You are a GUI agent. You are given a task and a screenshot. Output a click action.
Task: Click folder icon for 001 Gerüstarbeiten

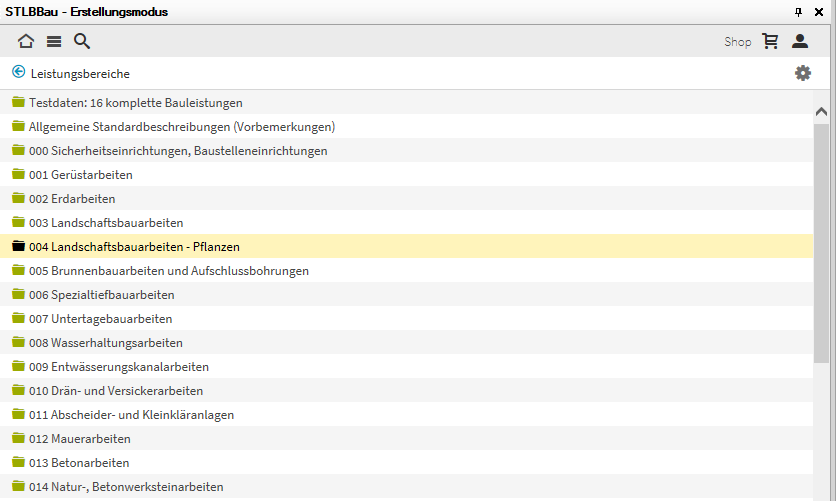point(19,173)
